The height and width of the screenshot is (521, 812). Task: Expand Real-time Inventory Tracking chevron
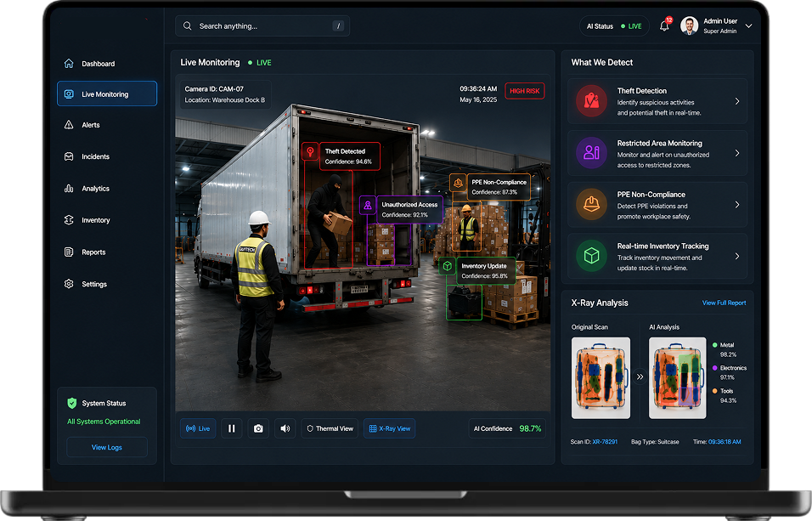click(x=737, y=256)
